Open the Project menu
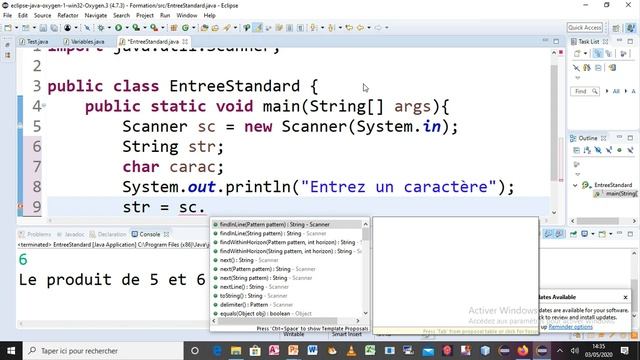 [144, 16]
